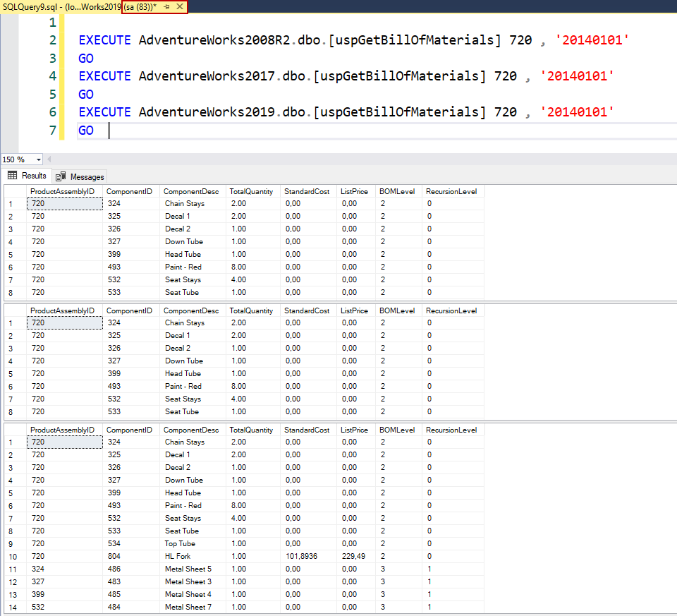Click Metal Sheet 7 cell
Viewport: 677px width, 616px height.
click(188, 607)
